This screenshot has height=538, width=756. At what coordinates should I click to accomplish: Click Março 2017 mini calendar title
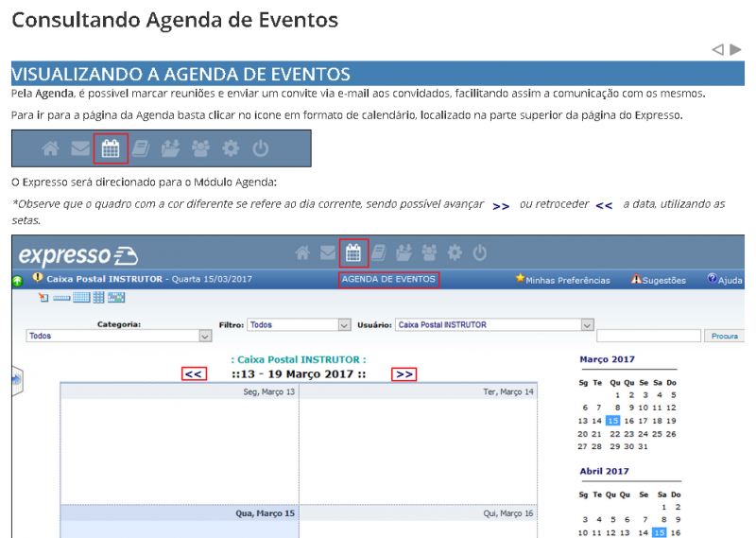point(607,359)
